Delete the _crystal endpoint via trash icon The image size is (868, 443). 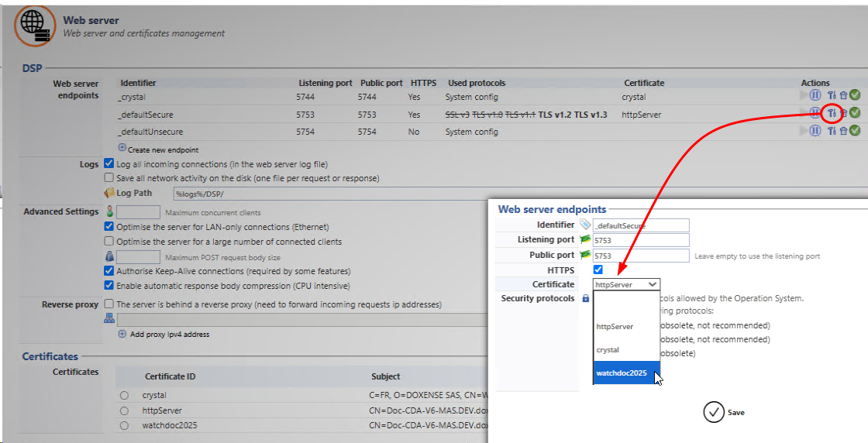pyautogui.click(x=843, y=95)
